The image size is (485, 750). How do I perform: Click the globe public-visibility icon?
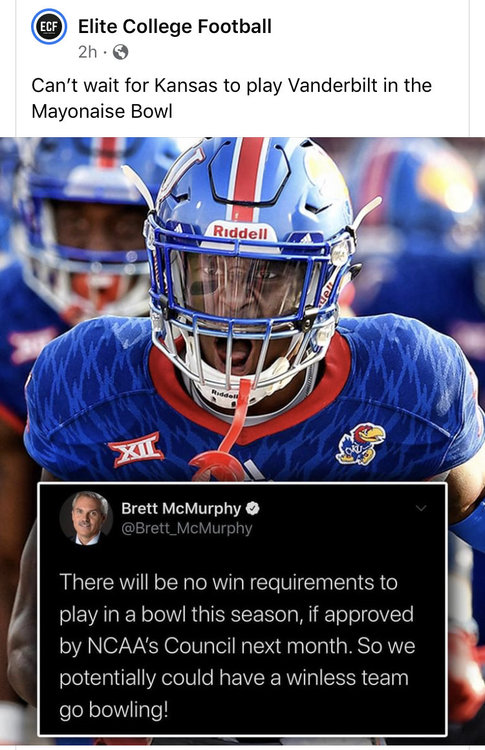click(x=120, y=52)
